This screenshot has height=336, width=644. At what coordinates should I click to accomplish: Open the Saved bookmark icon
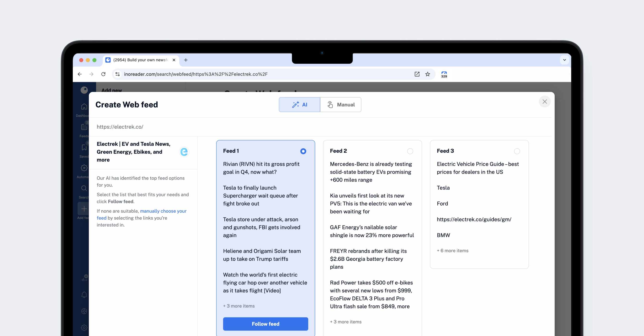tap(84, 147)
